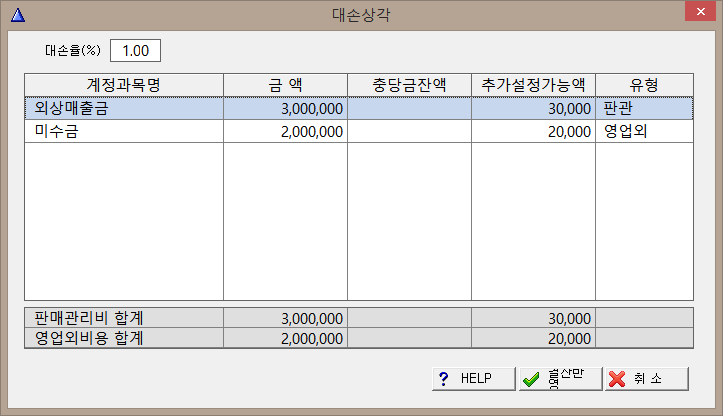Image resolution: width=723 pixels, height=416 pixels.
Task: Click the empty 충당금잔액 cell for 미수금
Action: (x=409, y=131)
